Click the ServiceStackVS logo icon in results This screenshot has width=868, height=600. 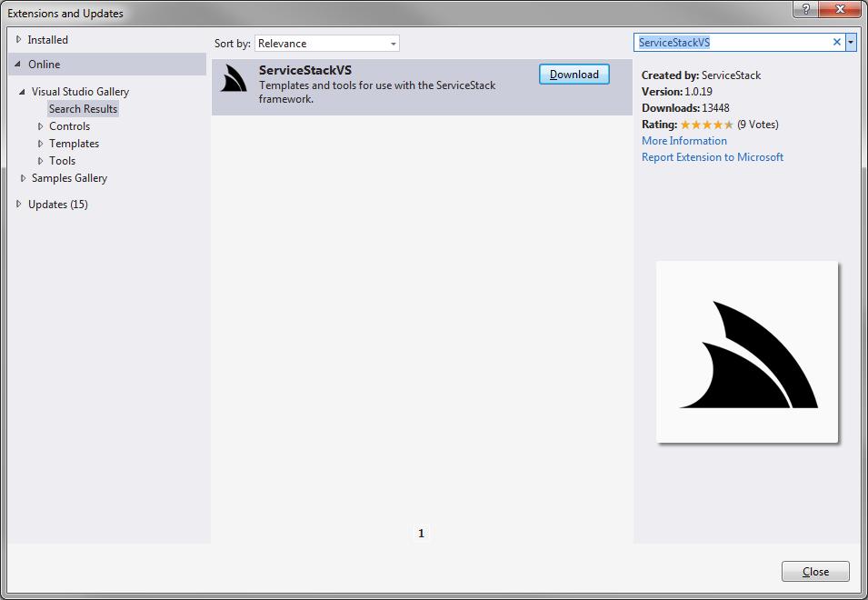click(x=234, y=78)
